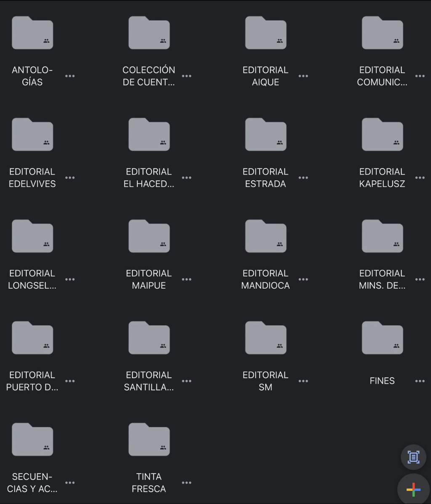Open more options for EDITORIAL ESTRADA
This screenshot has height=504, width=431.
[x=303, y=177]
